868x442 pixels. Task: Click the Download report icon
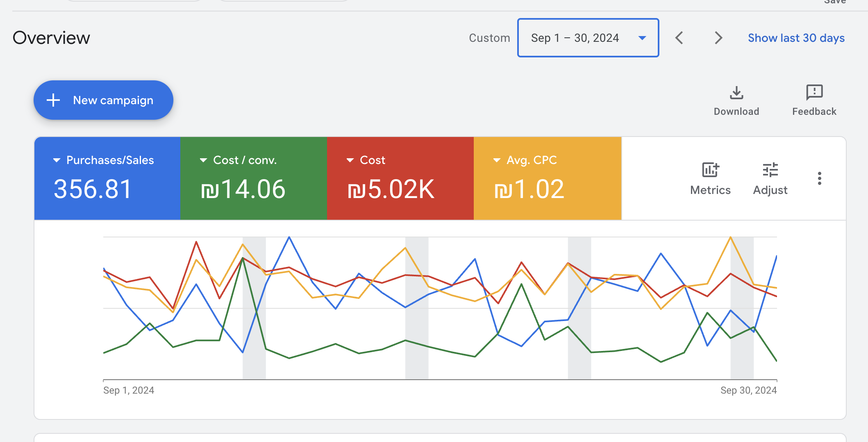click(736, 93)
